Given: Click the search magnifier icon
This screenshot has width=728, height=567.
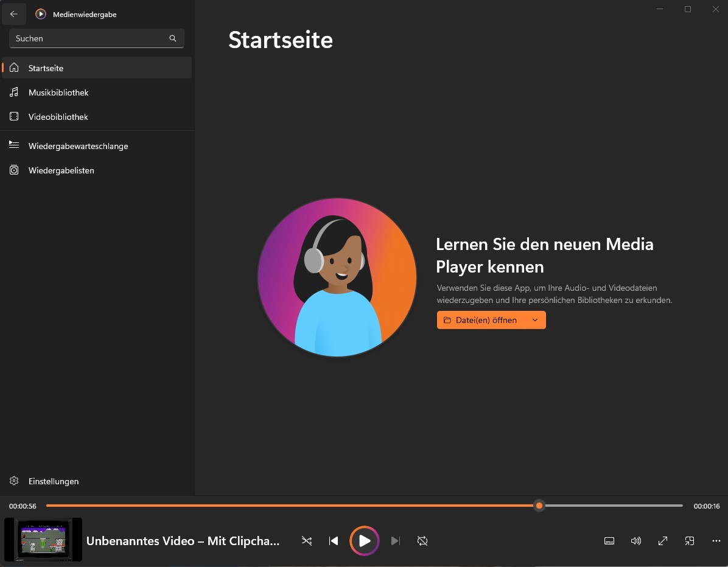Looking at the screenshot, I should tap(173, 38).
